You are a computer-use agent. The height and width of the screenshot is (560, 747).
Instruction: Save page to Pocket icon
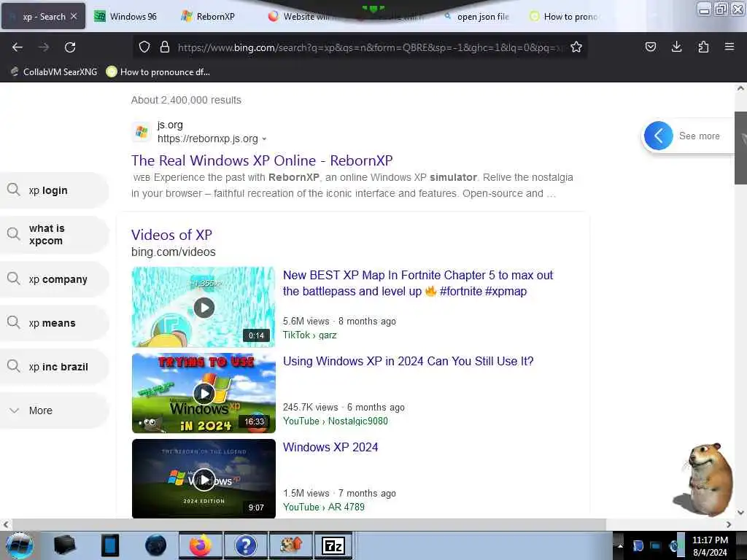[x=650, y=47]
